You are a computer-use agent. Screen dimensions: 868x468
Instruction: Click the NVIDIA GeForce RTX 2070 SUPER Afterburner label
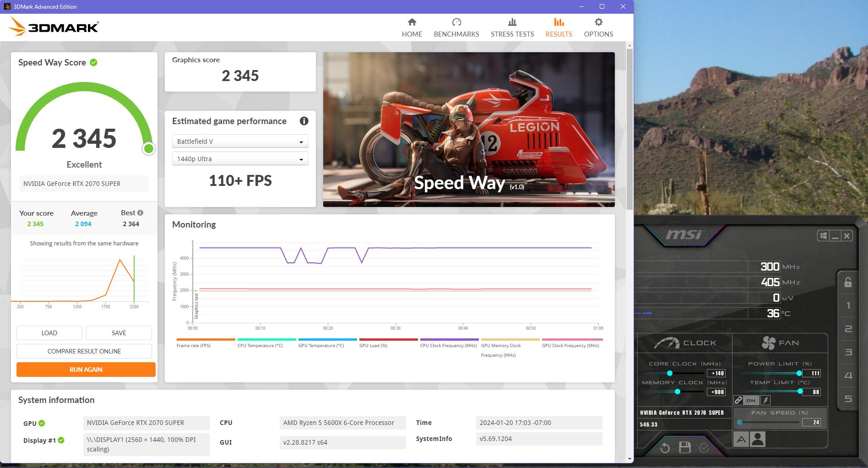(682, 413)
